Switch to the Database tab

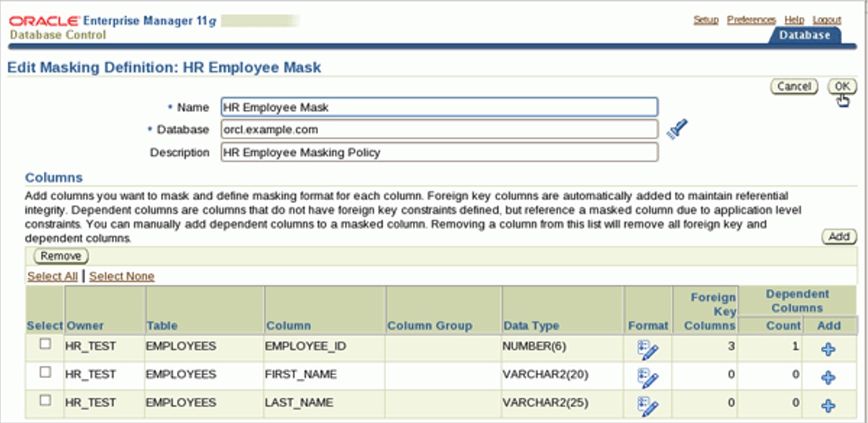coord(805,35)
